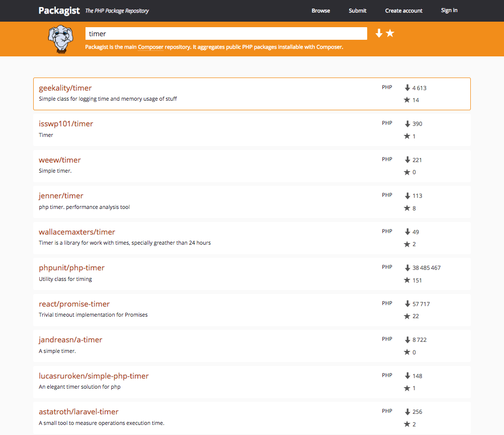
Task: Click Create account in the header
Action: [404, 11]
